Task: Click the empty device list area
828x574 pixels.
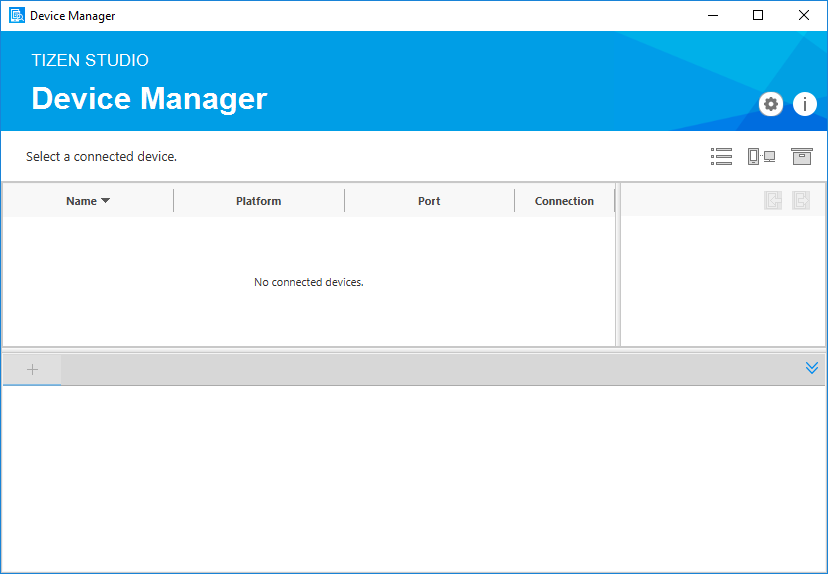Action: (x=308, y=310)
